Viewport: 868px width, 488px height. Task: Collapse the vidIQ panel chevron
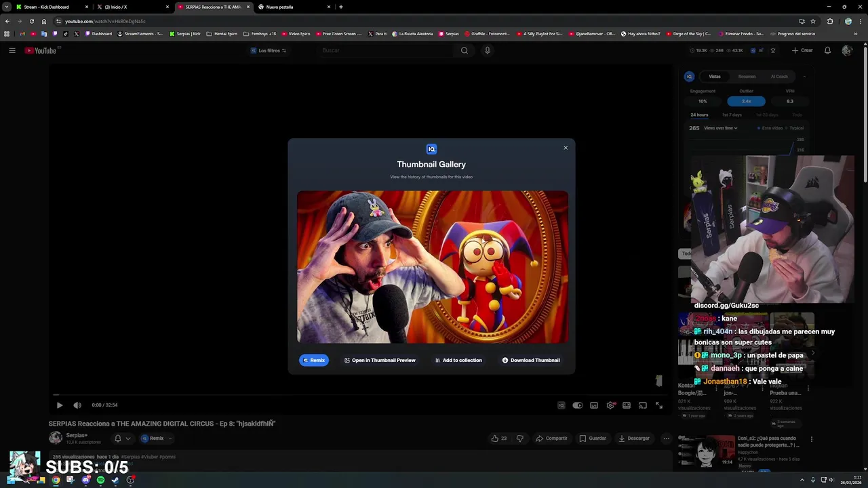(x=804, y=77)
